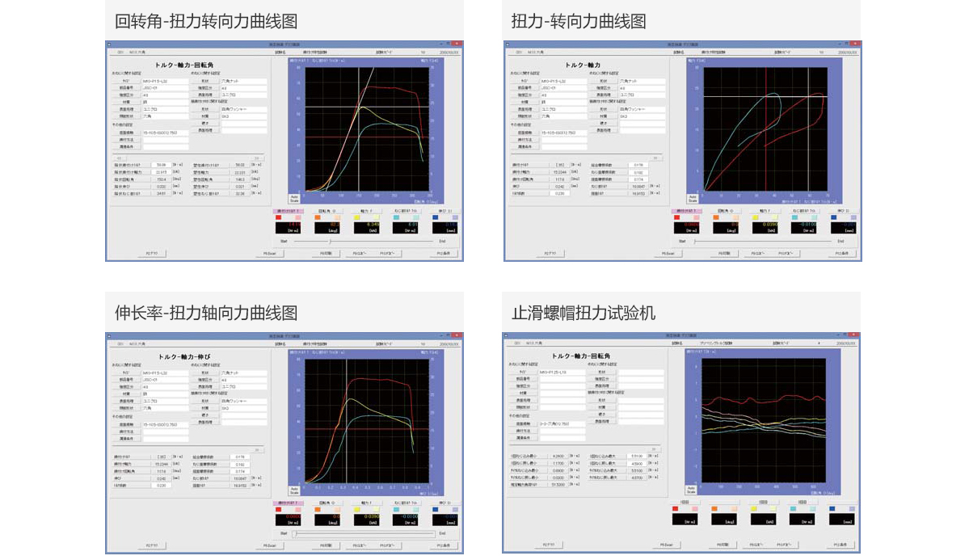Click the Start–End slider in the 回转角-扭力转向力 window
This screenshot has width=969, height=560.
point(364,242)
